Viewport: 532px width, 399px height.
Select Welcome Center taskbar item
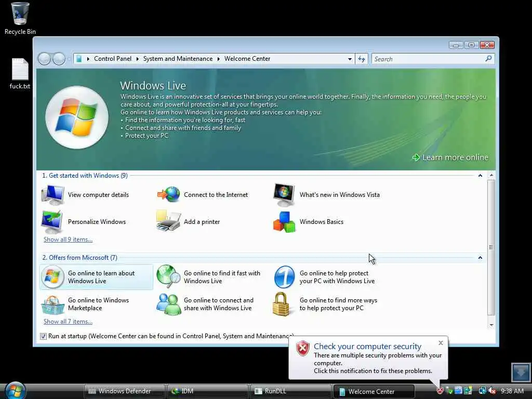pyautogui.click(x=374, y=391)
